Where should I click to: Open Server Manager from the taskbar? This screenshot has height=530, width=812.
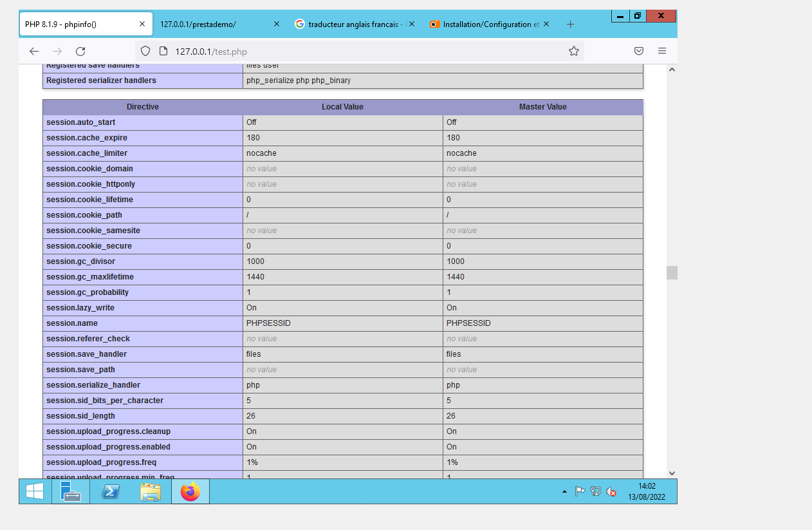point(71,491)
